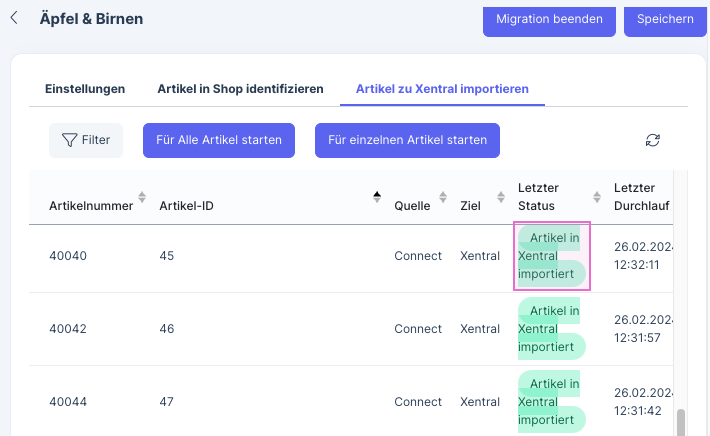The image size is (710, 436).
Task: Save changes with the Speichern button
Action: pos(664,19)
